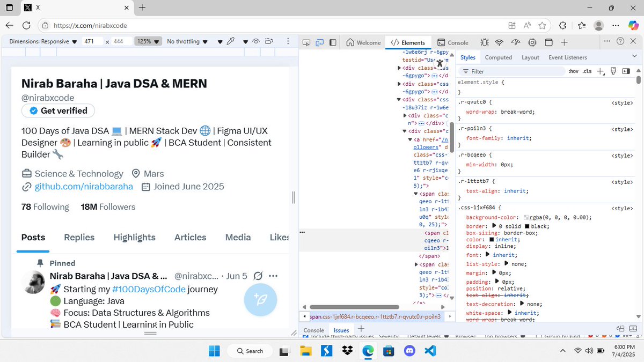
Task: Open the Performance gauge icon tool
Action: [x=516, y=42]
